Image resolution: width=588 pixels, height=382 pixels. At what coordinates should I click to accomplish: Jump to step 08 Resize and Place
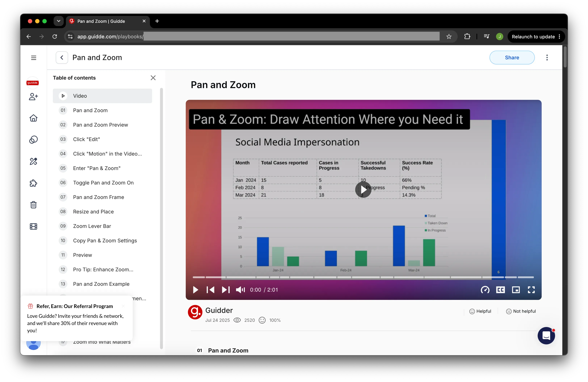102,212
